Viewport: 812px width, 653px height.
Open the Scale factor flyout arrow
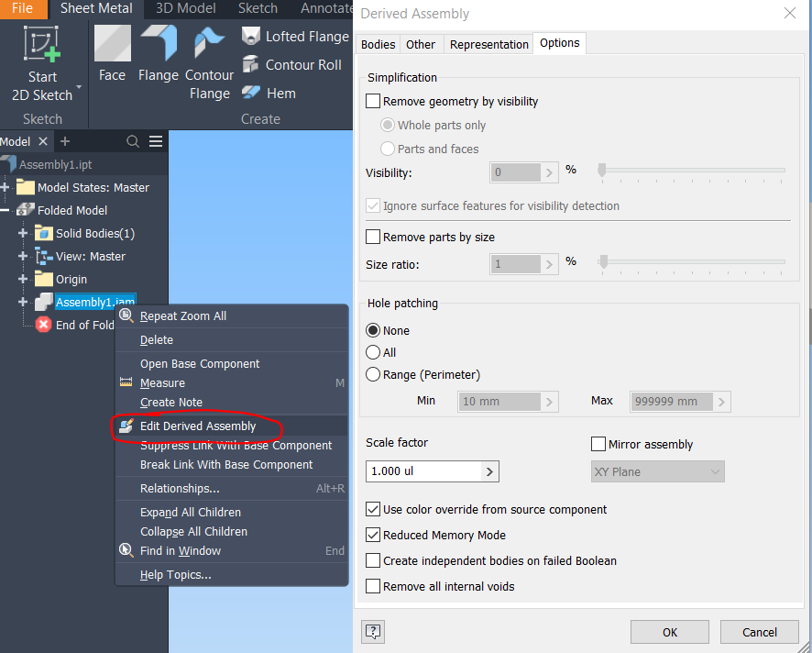489,471
